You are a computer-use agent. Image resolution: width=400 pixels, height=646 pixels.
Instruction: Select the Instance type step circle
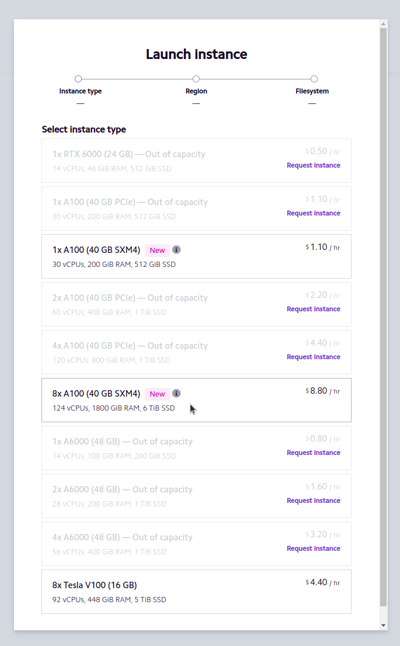point(78,79)
